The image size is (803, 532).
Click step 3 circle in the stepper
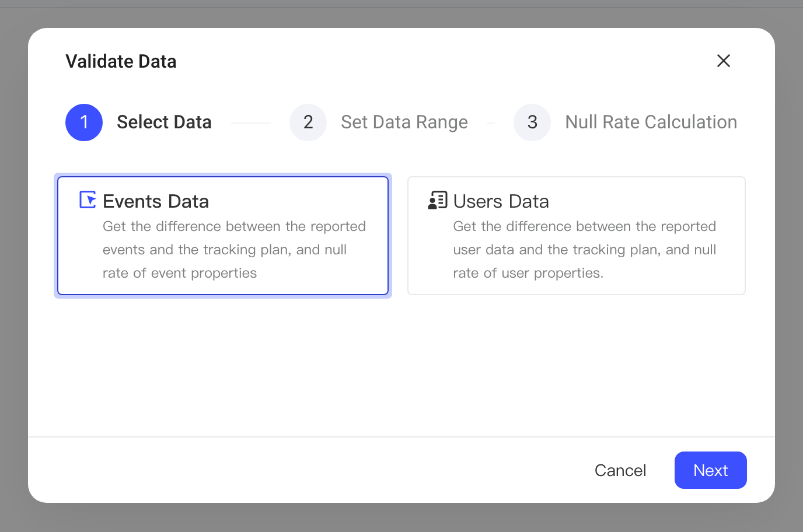532,123
